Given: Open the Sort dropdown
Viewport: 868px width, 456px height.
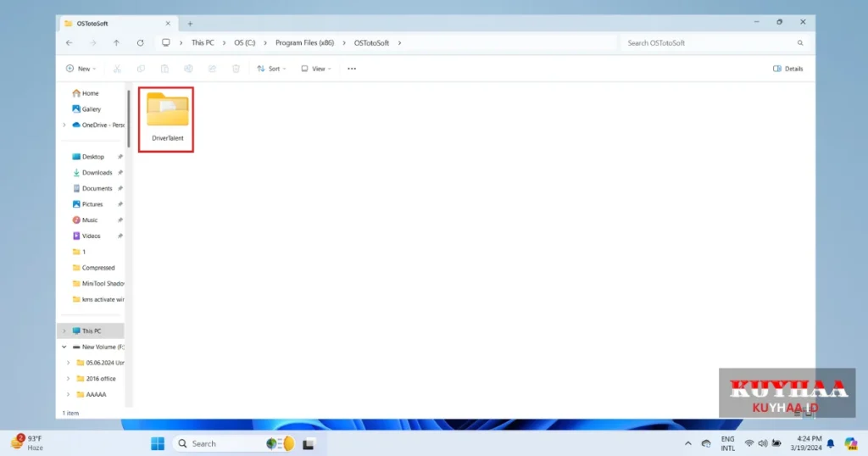Looking at the screenshot, I should [x=271, y=69].
